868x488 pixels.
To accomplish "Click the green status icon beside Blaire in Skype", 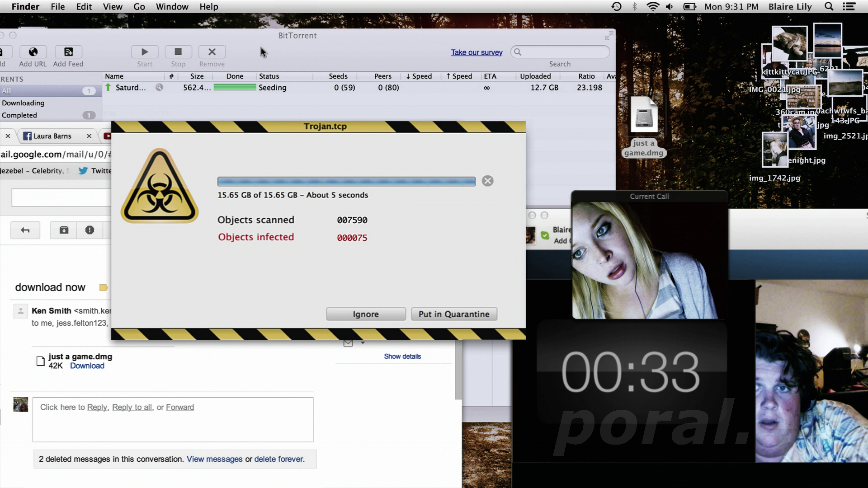I will (x=545, y=235).
